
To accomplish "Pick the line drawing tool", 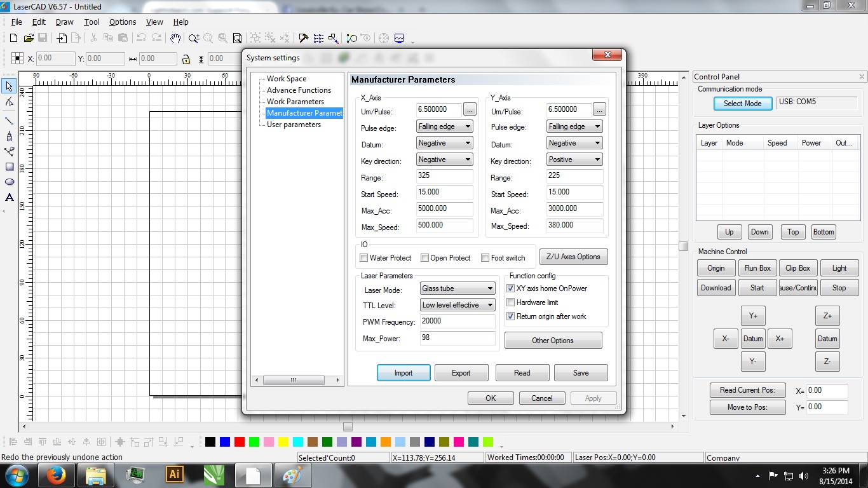I will [10, 121].
